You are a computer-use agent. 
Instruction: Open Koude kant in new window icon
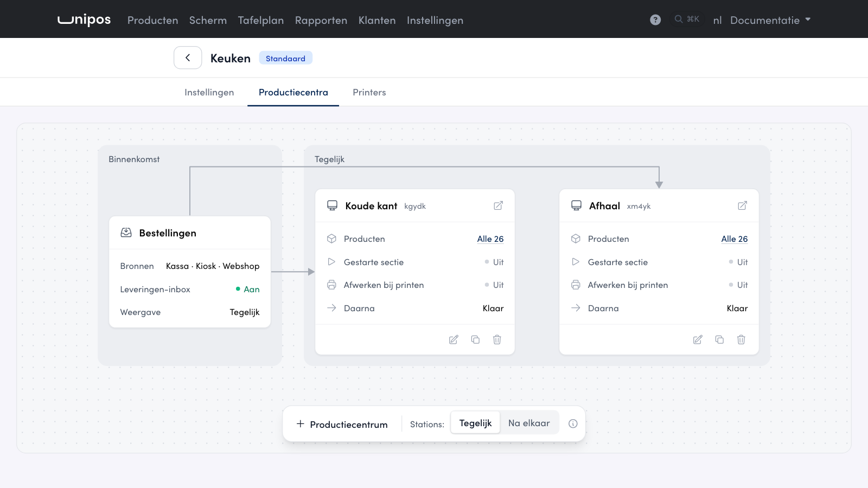coord(498,206)
